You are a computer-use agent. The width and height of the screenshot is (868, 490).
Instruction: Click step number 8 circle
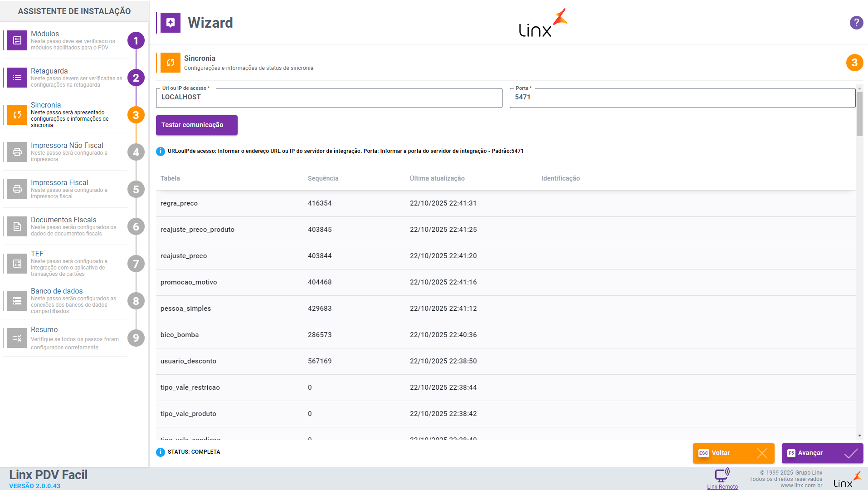tap(136, 301)
